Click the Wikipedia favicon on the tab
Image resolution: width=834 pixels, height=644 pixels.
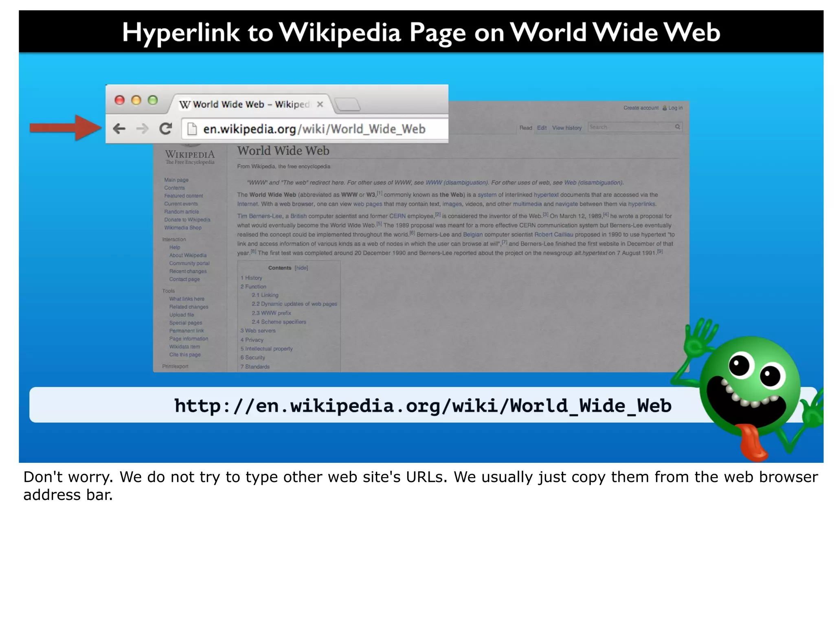[x=185, y=105]
